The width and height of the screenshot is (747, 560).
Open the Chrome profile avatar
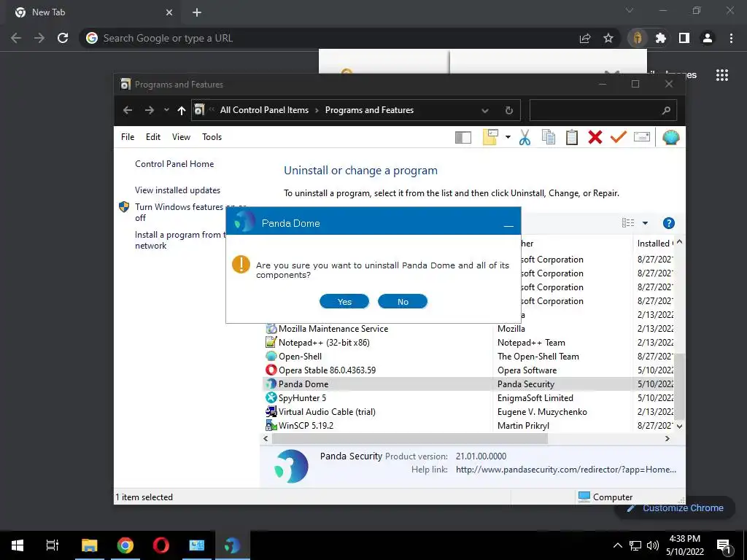[x=708, y=38]
